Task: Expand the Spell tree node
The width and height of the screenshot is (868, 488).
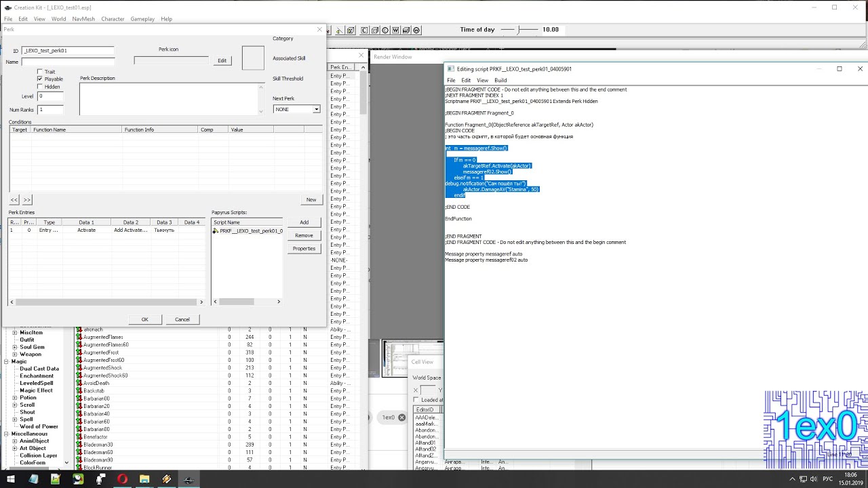Action: tap(15, 420)
